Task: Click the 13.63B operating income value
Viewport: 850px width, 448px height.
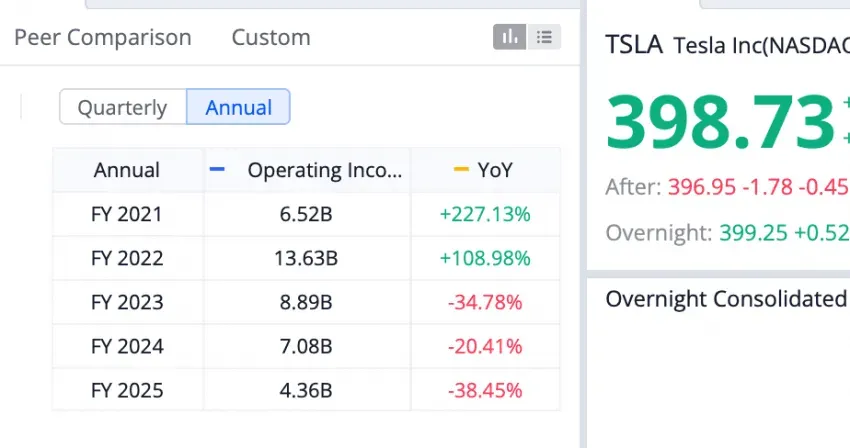Action: point(306,258)
